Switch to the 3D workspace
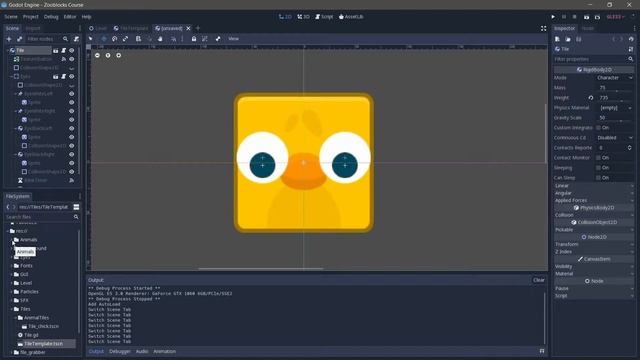Image resolution: width=640 pixels, height=360 pixels. tap(303, 17)
